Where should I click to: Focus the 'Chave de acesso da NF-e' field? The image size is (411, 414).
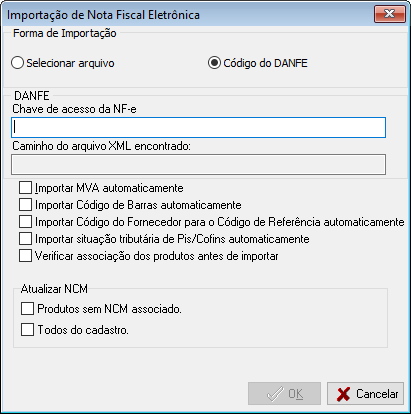(198, 127)
